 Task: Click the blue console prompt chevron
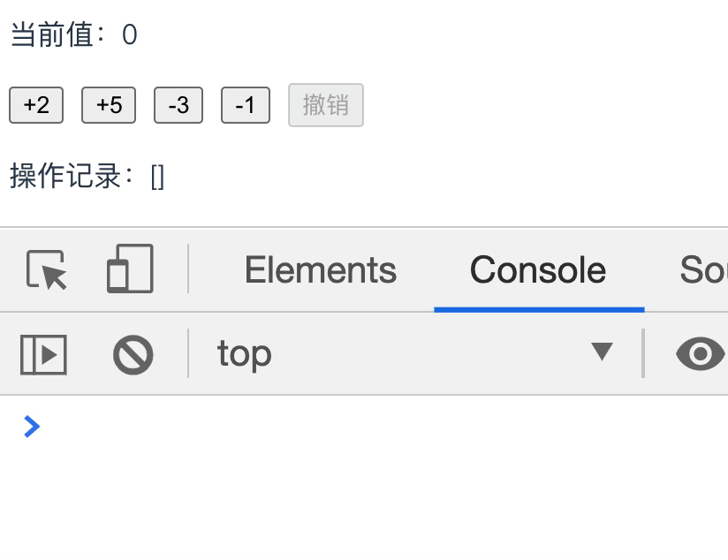(x=32, y=427)
